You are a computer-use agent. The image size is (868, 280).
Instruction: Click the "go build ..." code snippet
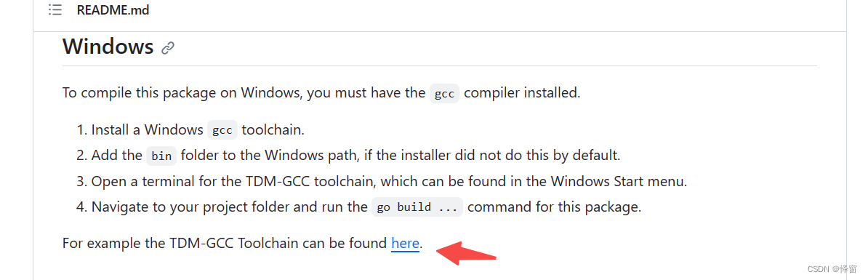417,207
